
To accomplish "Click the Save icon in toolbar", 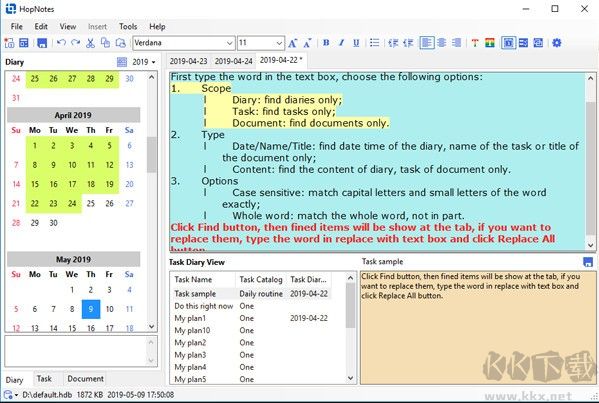I will click(x=42, y=43).
